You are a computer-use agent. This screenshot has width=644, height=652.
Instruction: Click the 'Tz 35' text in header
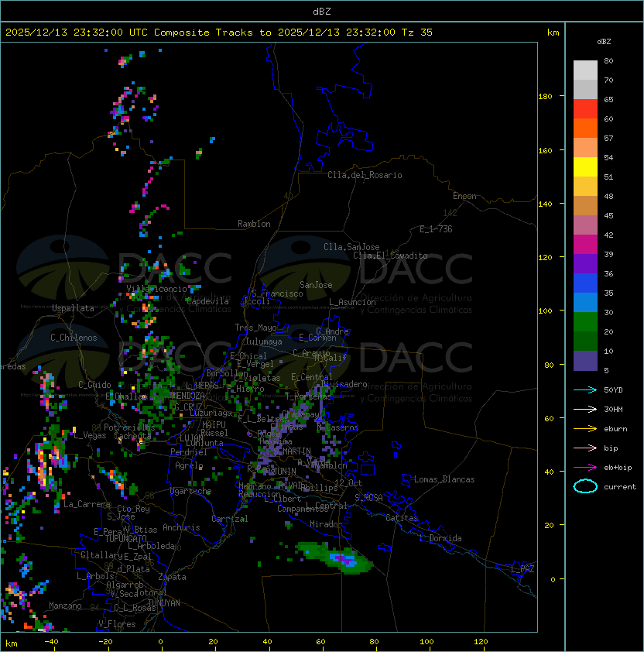pos(417,33)
